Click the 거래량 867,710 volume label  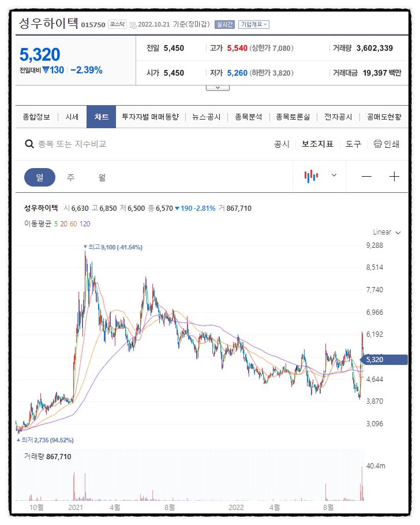click(47, 456)
